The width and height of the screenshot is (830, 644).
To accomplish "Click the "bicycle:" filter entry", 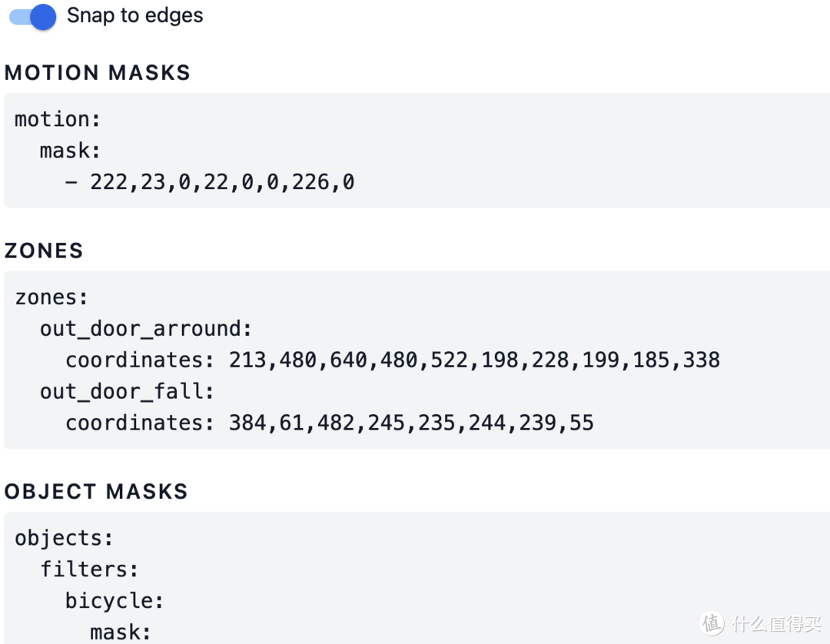I will tap(115, 601).
